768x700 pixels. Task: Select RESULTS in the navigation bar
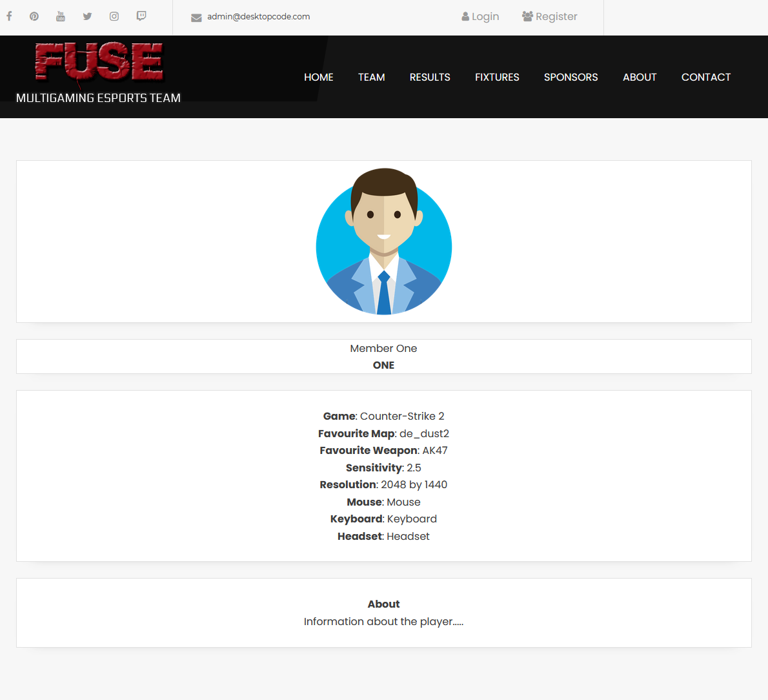tap(430, 77)
